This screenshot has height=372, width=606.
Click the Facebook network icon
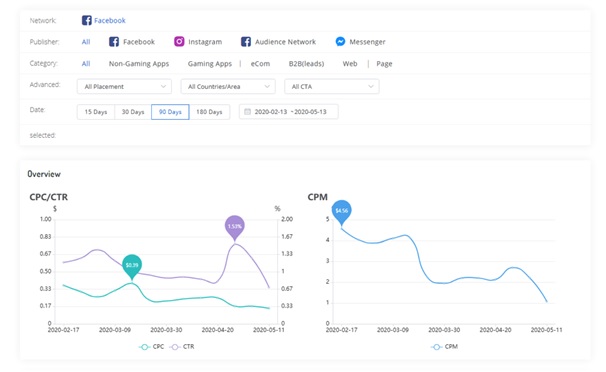point(87,20)
